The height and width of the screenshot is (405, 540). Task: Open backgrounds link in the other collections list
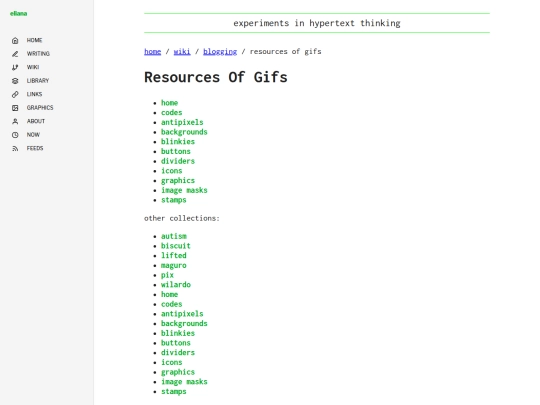(x=184, y=323)
